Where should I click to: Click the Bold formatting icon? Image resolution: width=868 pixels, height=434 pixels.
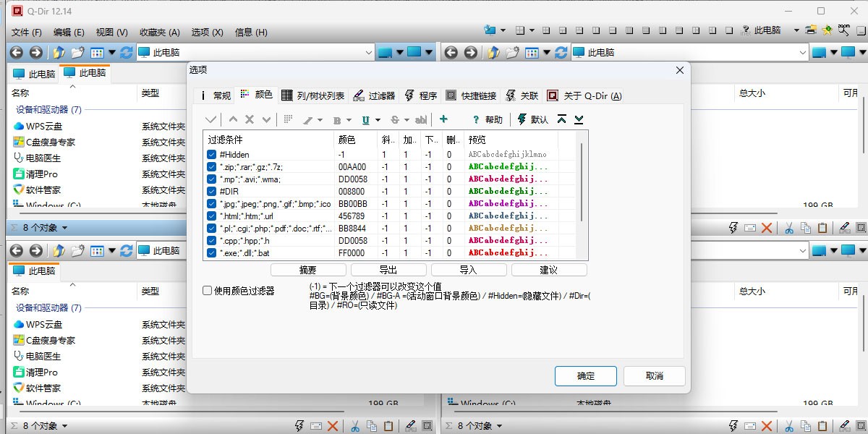(337, 119)
